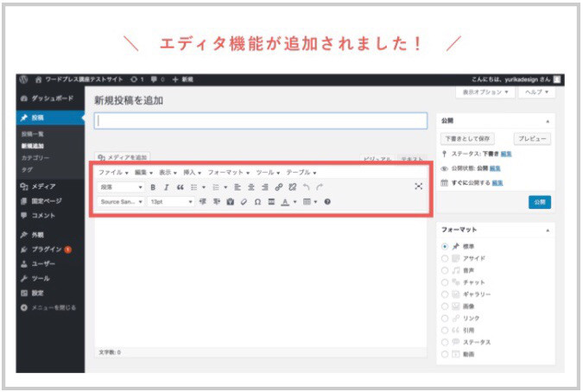The image size is (583, 392).
Task: Open the ヘルプ help dropdown
Action: [537, 92]
